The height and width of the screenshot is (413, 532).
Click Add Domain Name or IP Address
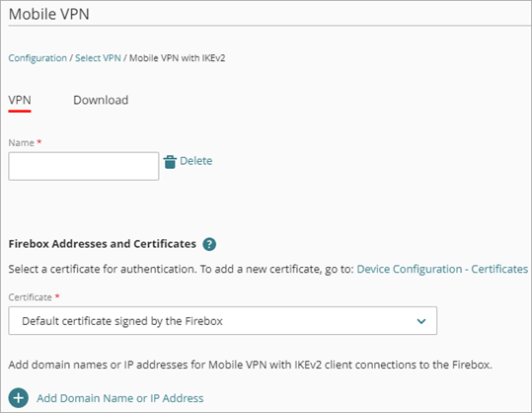(x=120, y=398)
